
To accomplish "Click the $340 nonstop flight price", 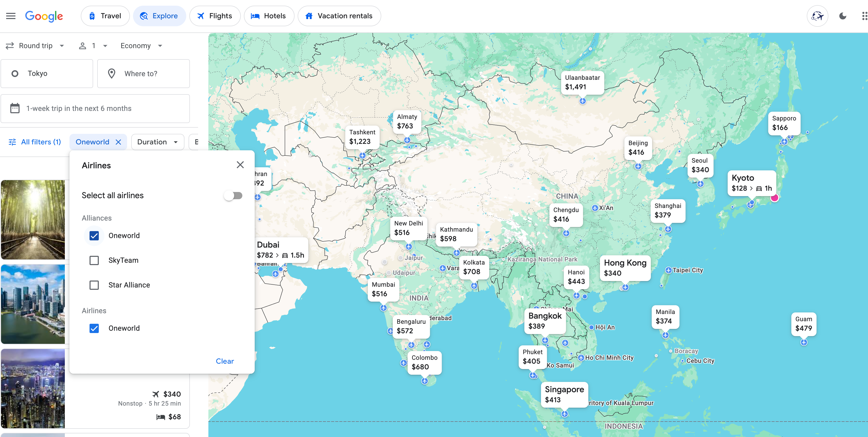I will [x=172, y=394].
